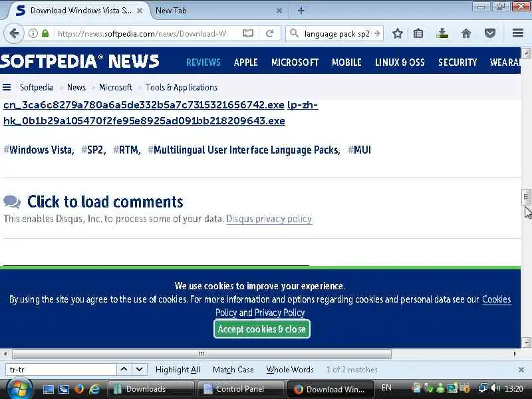Enable reader view in address bar
This screenshot has height=399, width=532.
(248, 33)
